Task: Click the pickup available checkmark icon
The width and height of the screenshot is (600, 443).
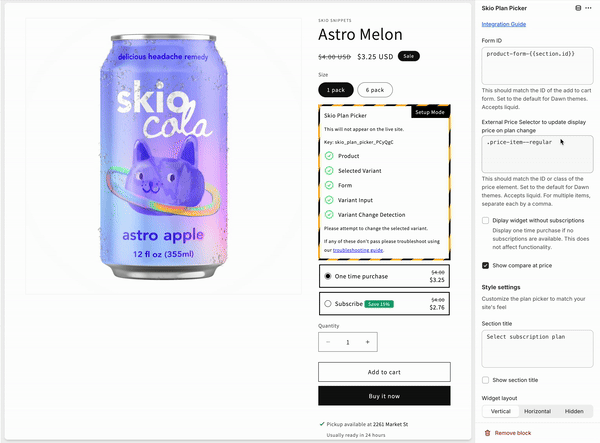Action: [x=322, y=424]
